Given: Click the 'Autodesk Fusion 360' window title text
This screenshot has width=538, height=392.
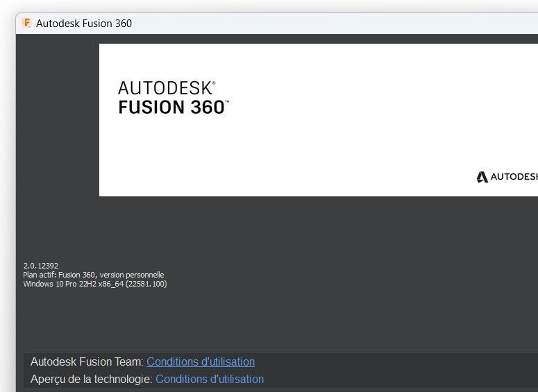Looking at the screenshot, I should pyautogui.click(x=84, y=24).
